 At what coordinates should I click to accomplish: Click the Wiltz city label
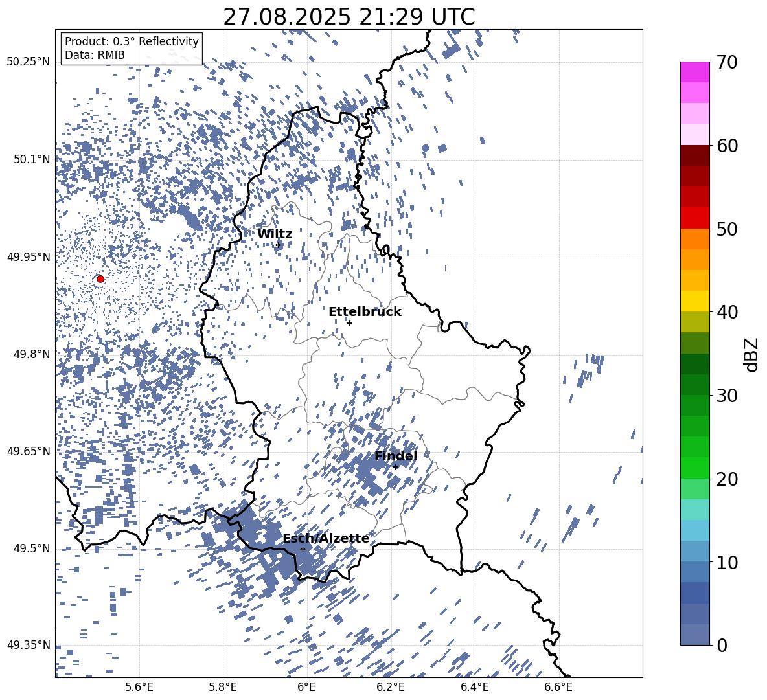(x=275, y=234)
